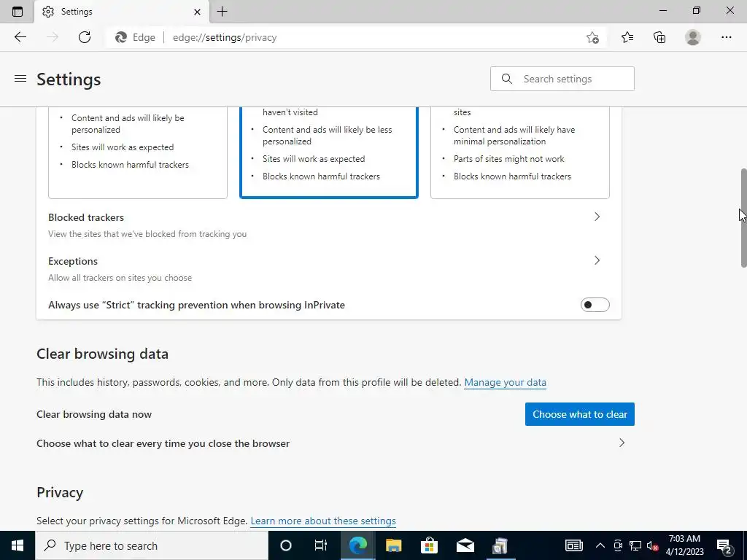The width and height of the screenshot is (747, 560).
Task: Add this page to favorites star icon
Action: point(592,38)
